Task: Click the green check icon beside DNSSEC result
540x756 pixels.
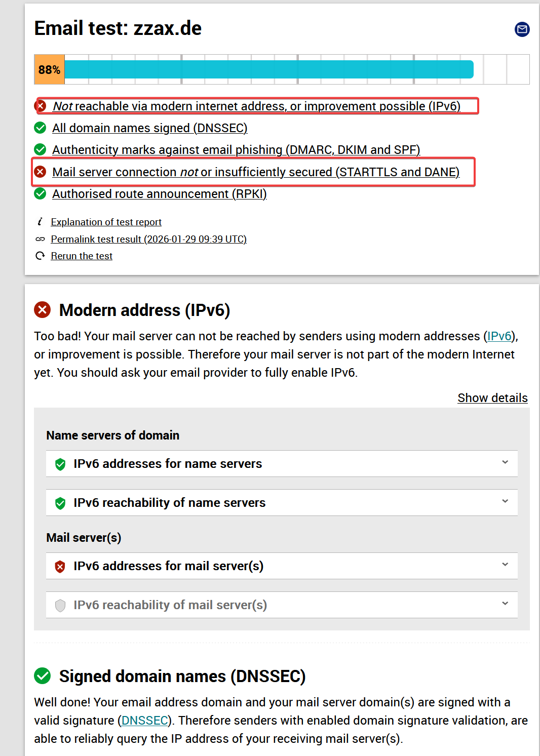Action: 40,128
